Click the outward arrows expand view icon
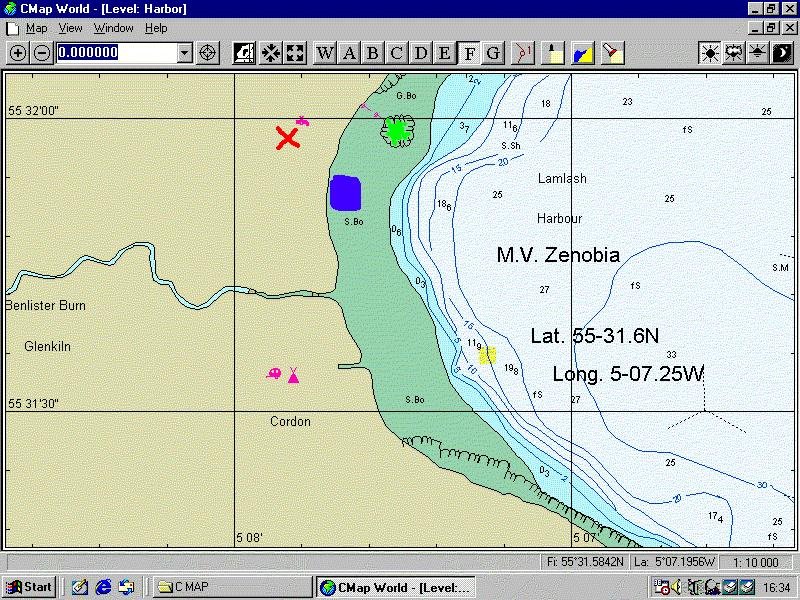800x600 pixels. (295, 53)
